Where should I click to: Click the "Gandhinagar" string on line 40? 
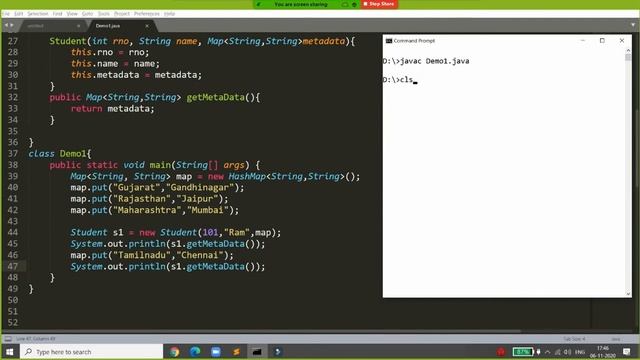(x=200, y=188)
